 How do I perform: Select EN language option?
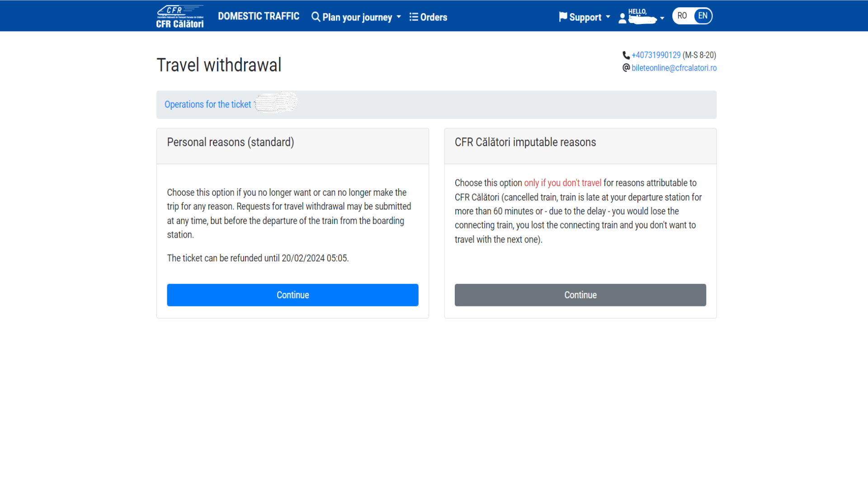coord(703,16)
